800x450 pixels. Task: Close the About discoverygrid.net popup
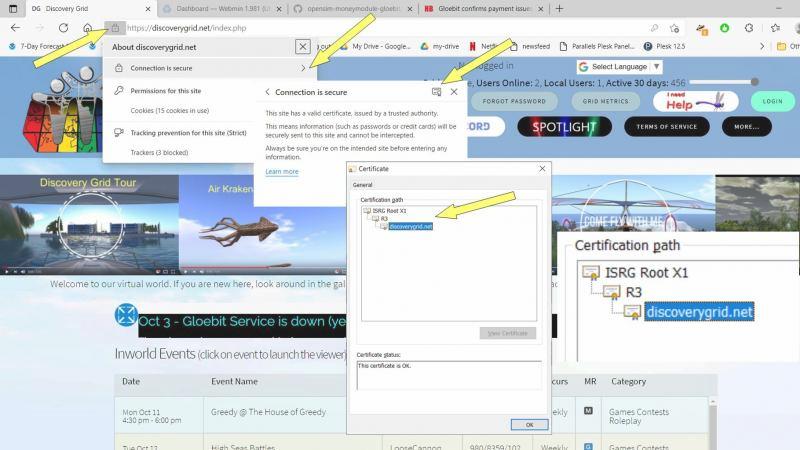303,47
